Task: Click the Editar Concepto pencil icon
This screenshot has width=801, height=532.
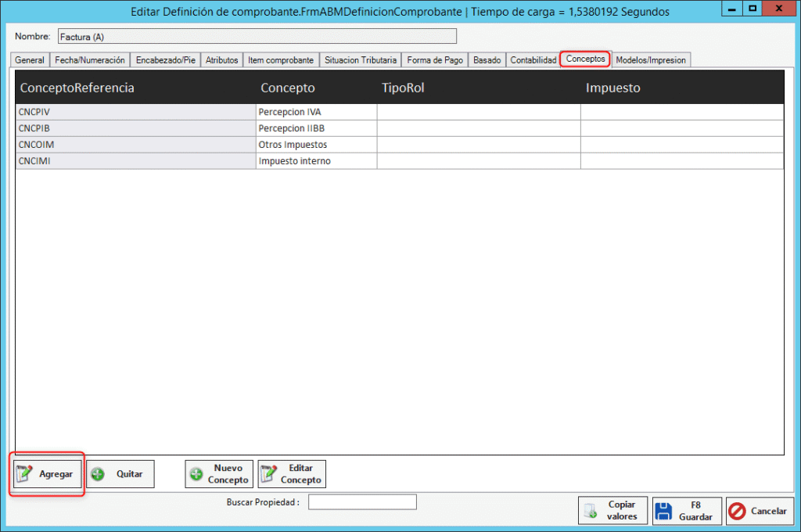Action: point(269,474)
